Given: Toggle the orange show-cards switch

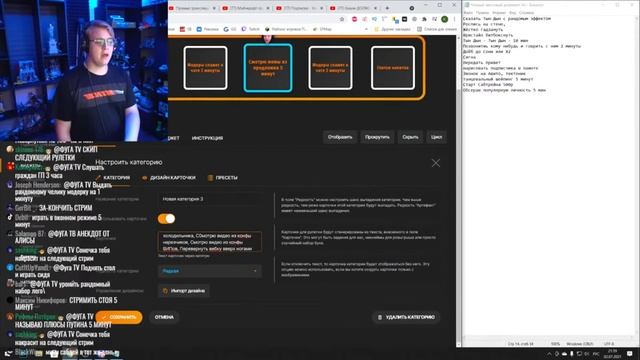Looking at the screenshot, I should click(167, 218).
